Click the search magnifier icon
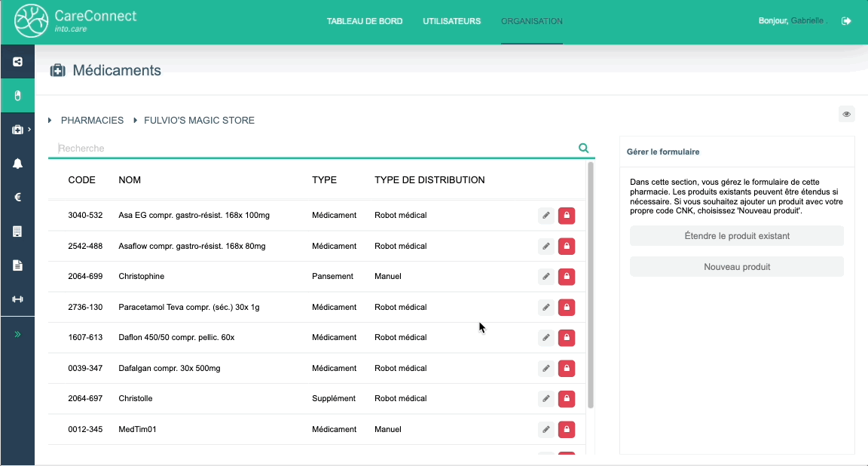 583,148
